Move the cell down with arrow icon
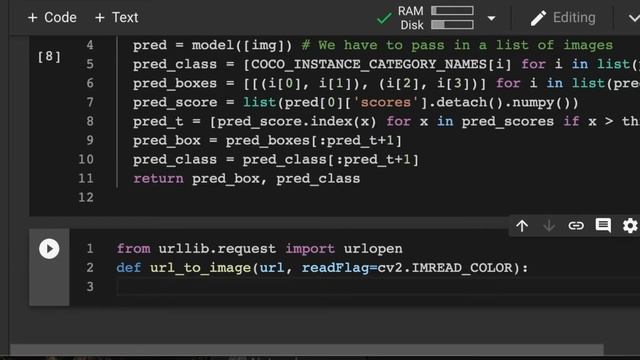This screenshot has width=640, height=360. click(549, 226)
